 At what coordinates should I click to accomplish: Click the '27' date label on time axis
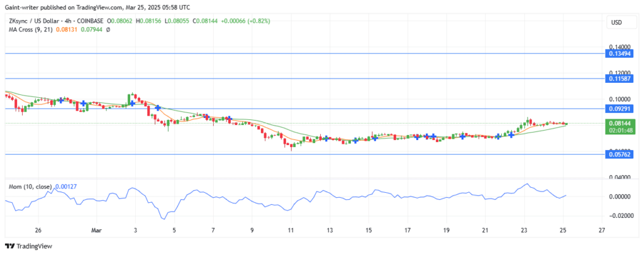pyautogui.click(x=602, y=231)
